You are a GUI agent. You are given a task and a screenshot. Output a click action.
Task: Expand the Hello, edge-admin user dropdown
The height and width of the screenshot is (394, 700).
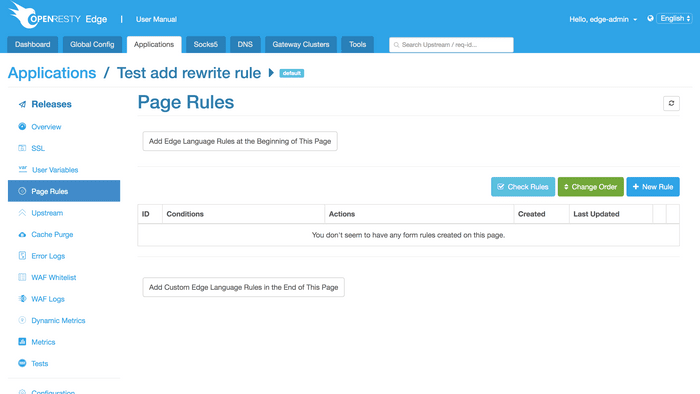coord(603,19)
